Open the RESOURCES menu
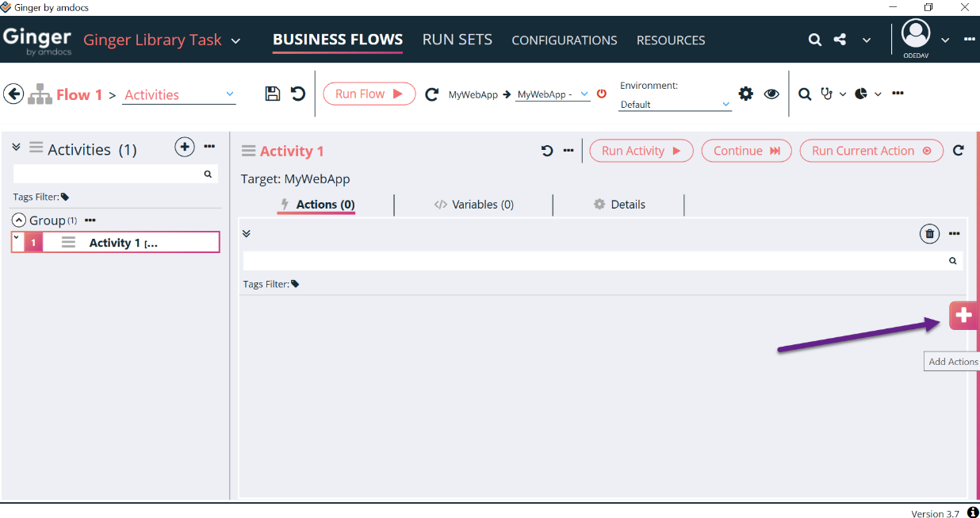The height and width of the screenshot is (518, 980). [671, 40]
